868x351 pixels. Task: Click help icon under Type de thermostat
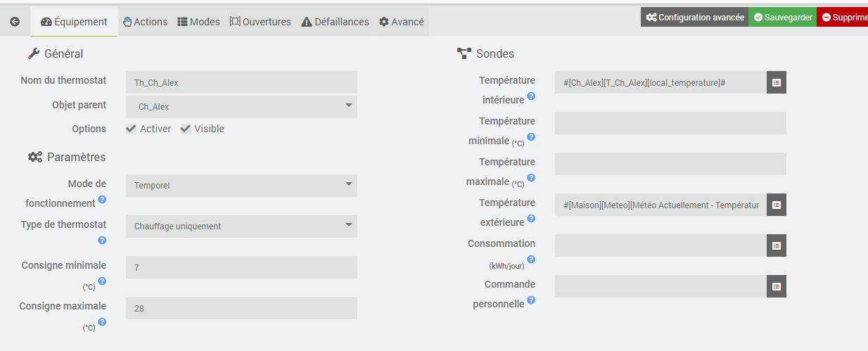(102, 241)
